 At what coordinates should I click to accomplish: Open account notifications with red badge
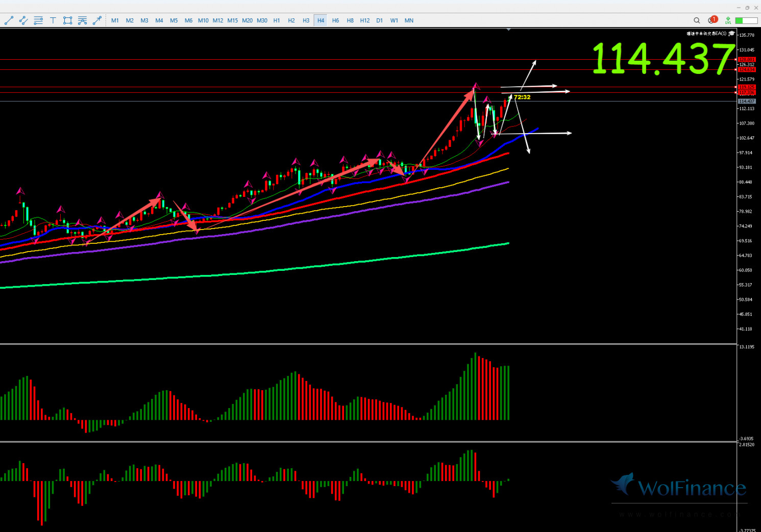click(712, 20)
